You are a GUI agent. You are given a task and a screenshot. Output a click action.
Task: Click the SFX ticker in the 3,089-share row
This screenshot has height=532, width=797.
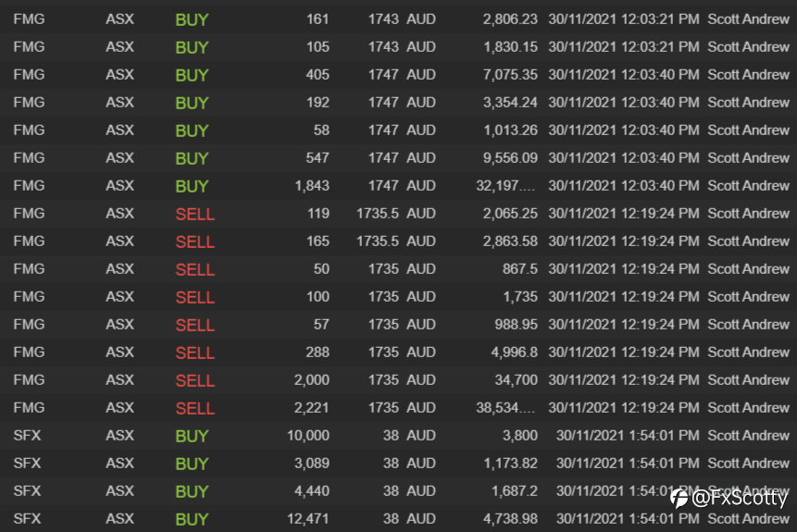click(x=27, y=464)
